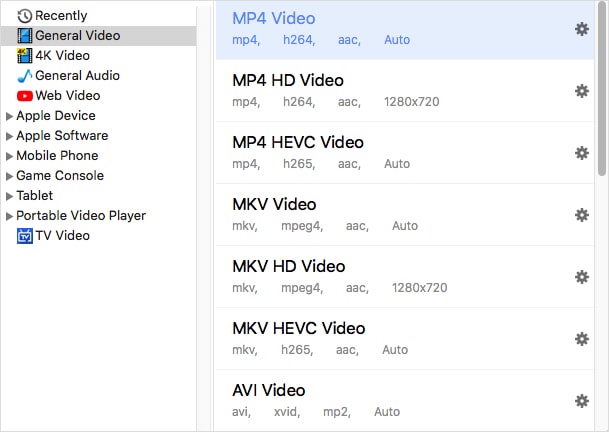Click the General Video film icon
The height and width of the screenshot is (432, 609).
pyautogui.click(x=25, y=36)
